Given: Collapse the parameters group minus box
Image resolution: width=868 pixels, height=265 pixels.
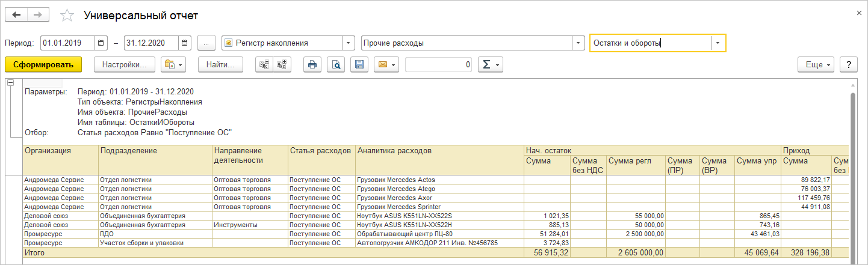Looking at the screenshot, I should coord(10,83).
